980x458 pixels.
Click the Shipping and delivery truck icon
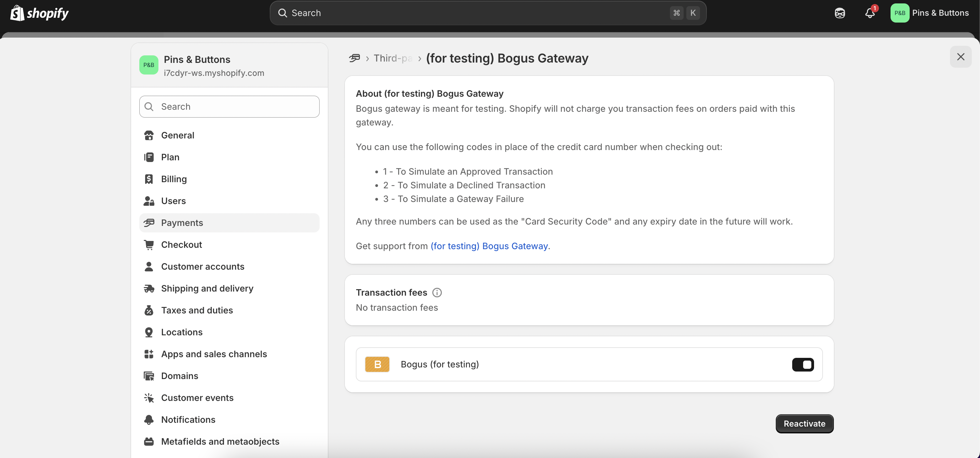149,288
